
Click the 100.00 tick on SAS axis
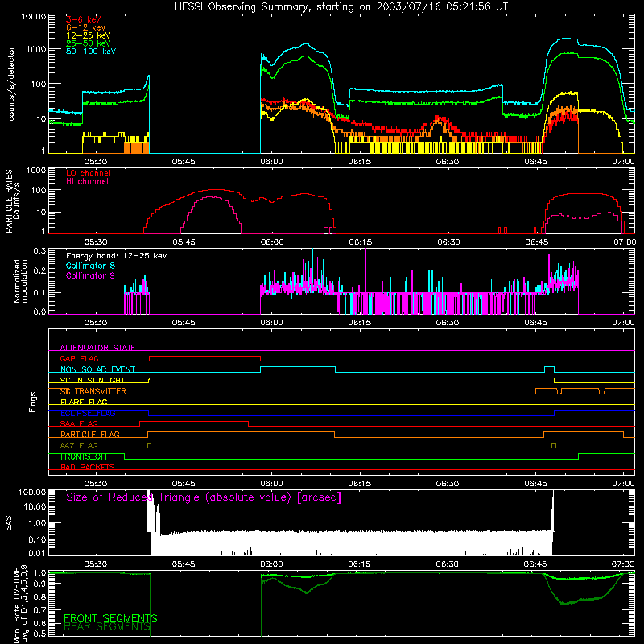tap(32, 492)
